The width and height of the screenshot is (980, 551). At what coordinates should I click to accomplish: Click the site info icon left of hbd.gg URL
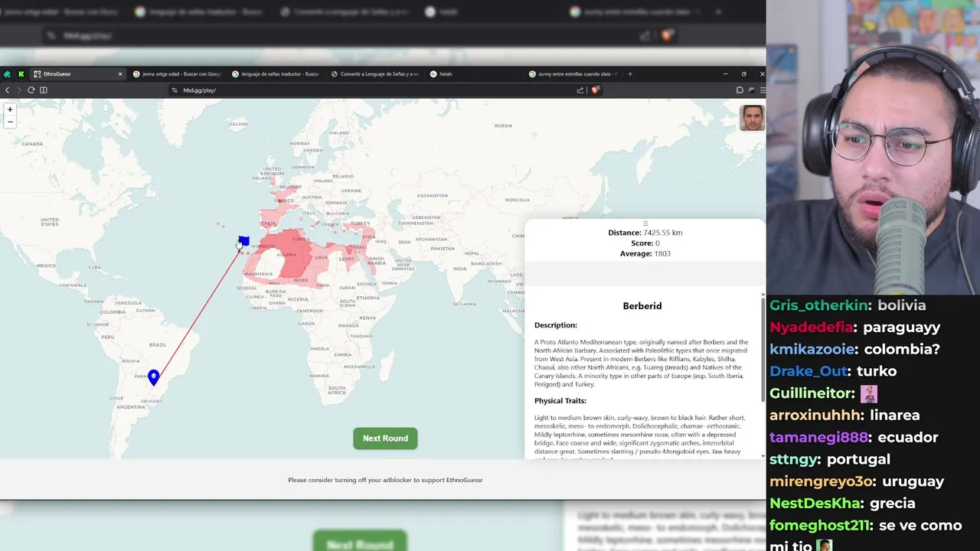click(x=175, y=90)
